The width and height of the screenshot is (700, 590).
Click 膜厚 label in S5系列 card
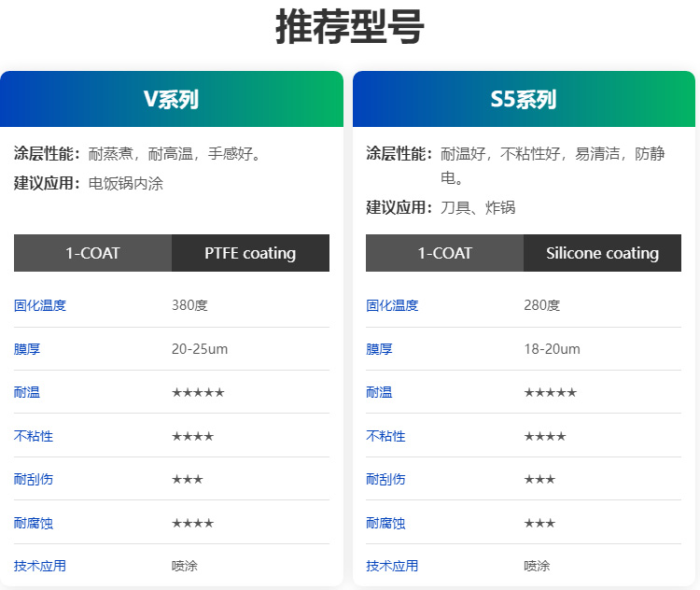tap(379, 349)
